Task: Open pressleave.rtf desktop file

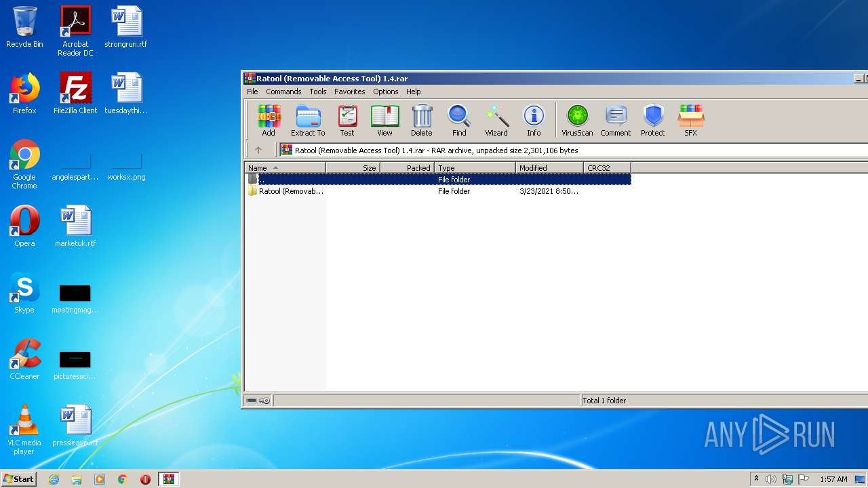Action: [75, 426]
